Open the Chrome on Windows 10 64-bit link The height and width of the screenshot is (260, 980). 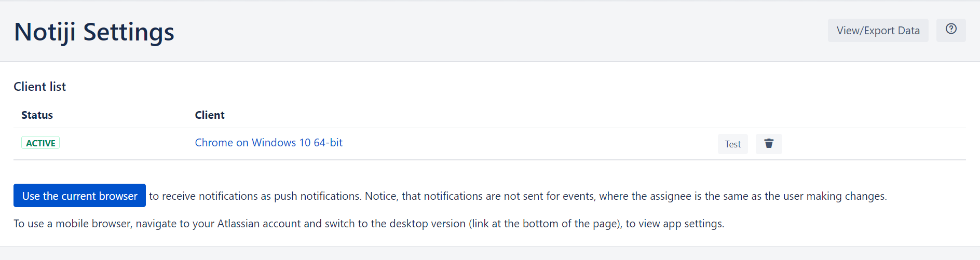(268, 143)
